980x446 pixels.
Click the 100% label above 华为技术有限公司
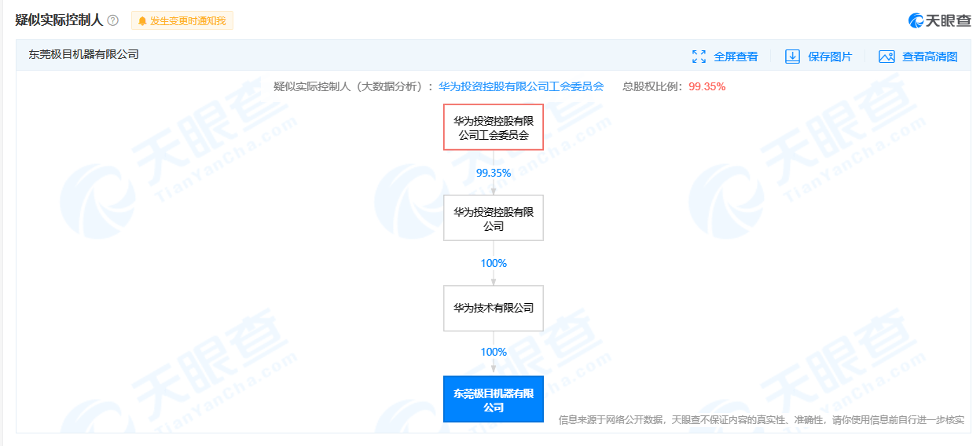494,263
